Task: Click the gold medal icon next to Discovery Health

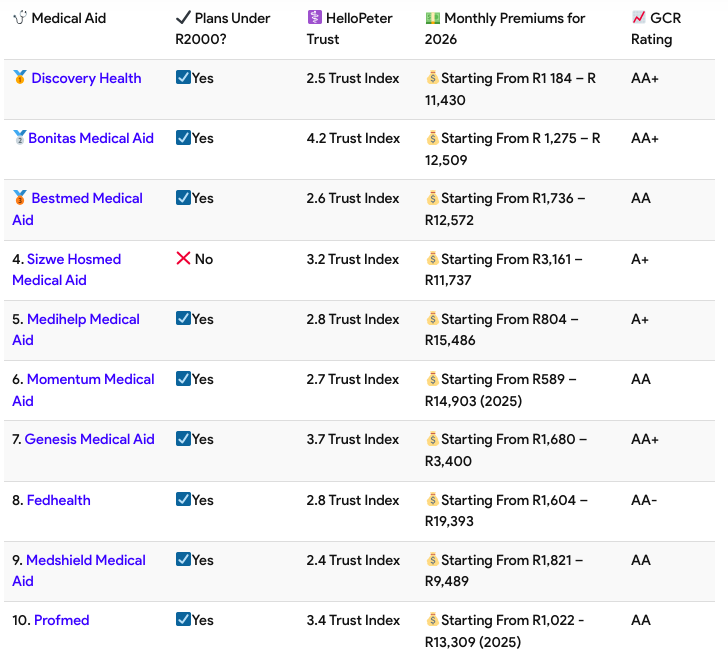Action: pos(20,78)
